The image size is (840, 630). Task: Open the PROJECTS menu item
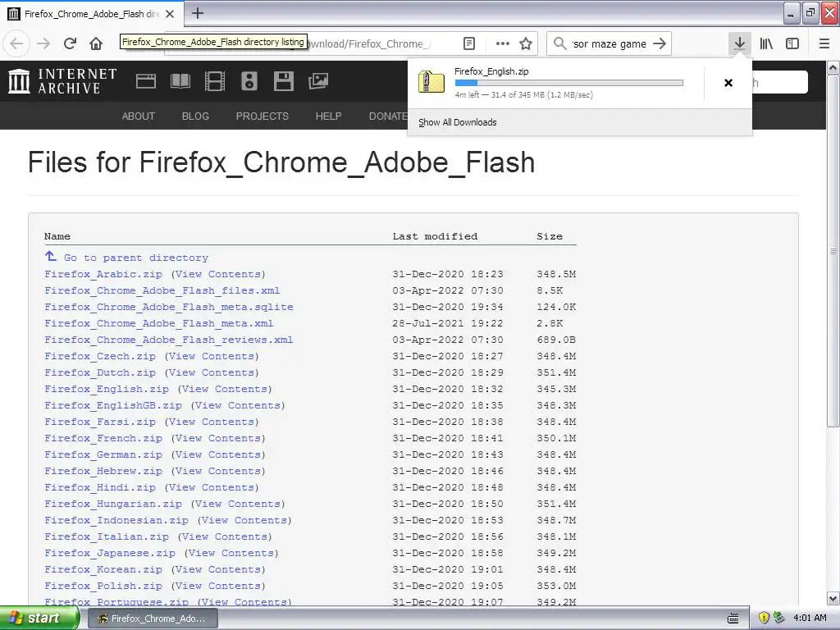262,116
